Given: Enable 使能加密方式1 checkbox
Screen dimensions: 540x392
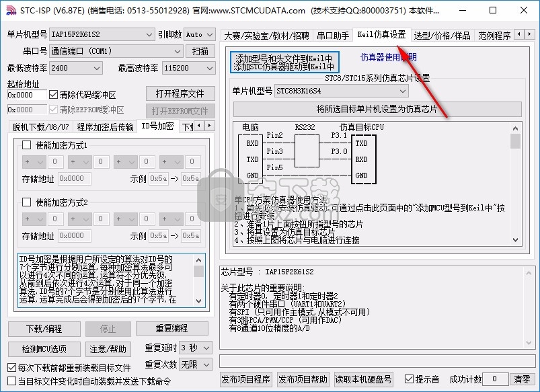Looking at the screenshot, I should tap(26, 145).
